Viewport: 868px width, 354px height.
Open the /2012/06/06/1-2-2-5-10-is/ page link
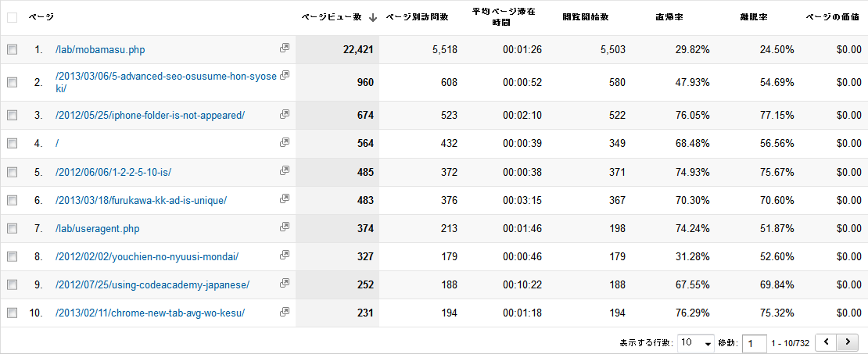113,172
